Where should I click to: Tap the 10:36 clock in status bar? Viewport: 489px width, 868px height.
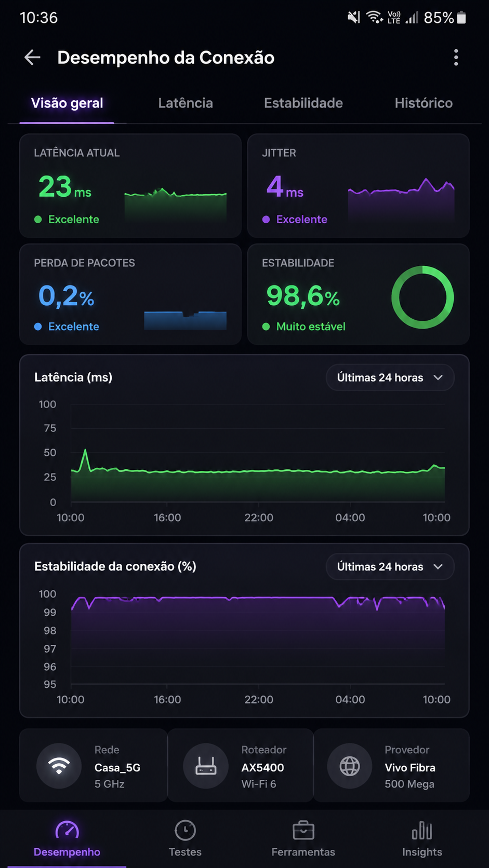(x=38, y=18)
